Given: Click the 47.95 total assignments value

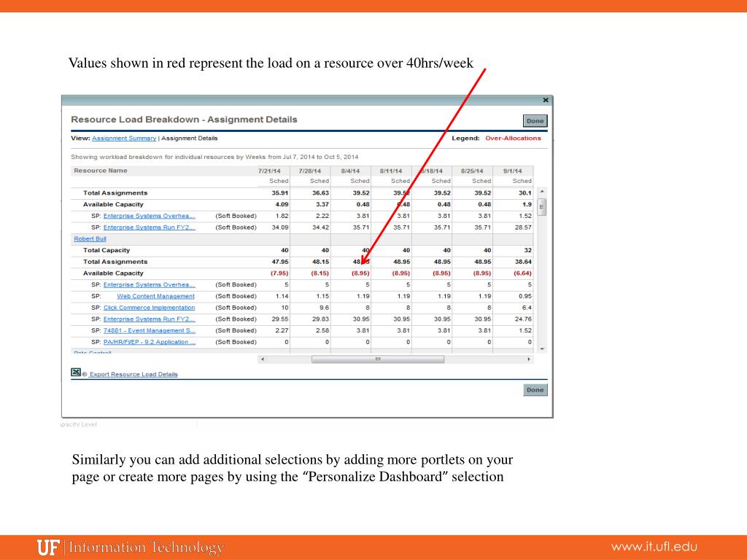Looking at the screenshot, I should tap(280, 262).
